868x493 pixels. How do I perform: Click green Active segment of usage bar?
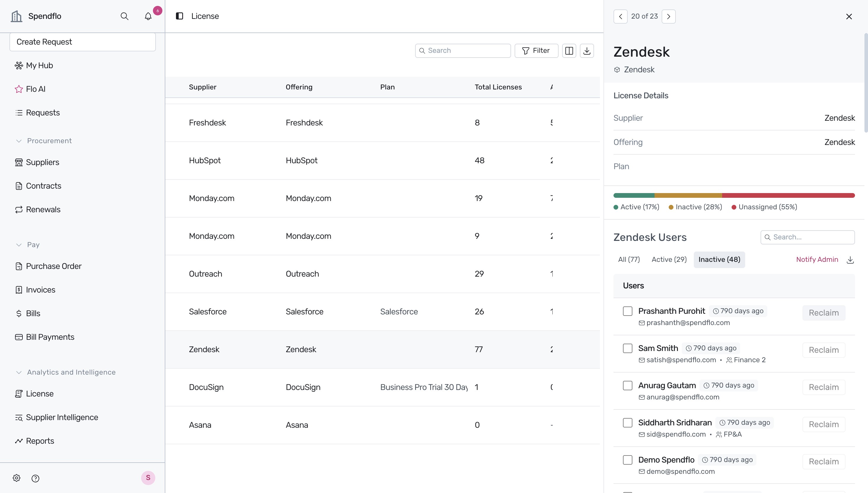(x=634, y=195)
